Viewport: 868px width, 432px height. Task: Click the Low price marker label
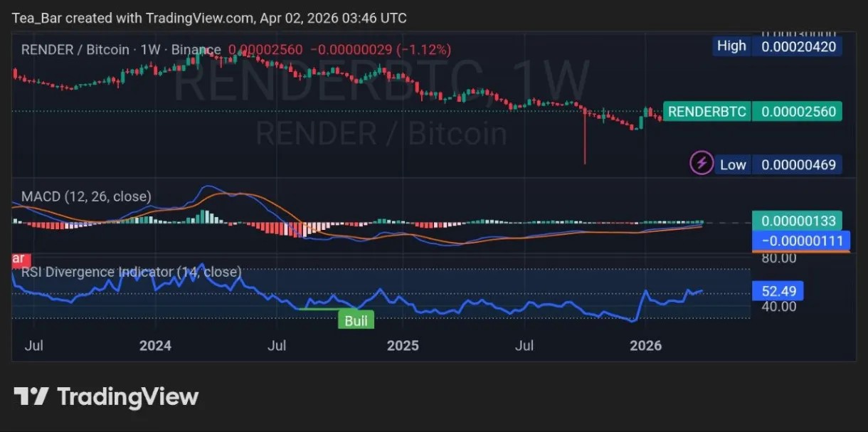point(732,164)
